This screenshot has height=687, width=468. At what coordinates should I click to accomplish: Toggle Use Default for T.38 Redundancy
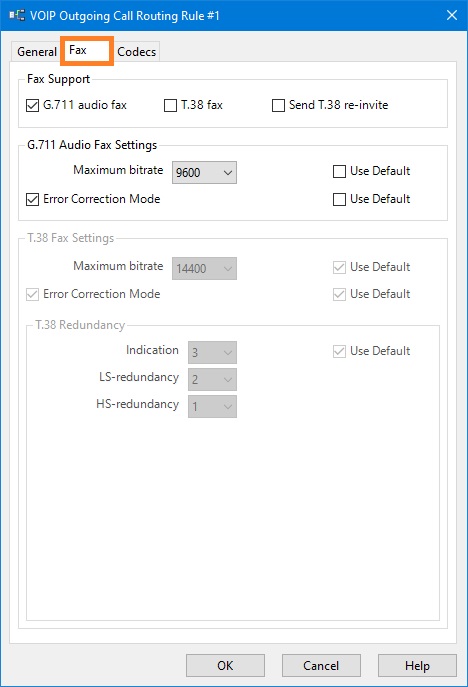[339, 351]
